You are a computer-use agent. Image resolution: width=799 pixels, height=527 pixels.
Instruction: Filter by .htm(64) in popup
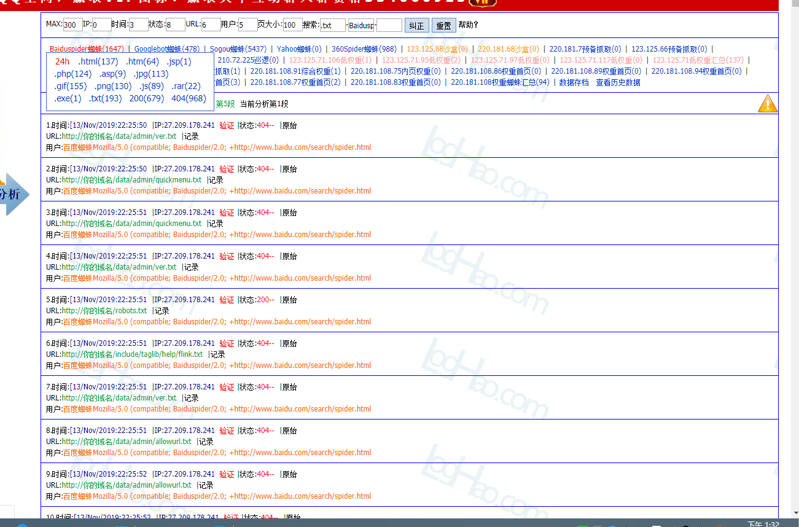(142, 62)
